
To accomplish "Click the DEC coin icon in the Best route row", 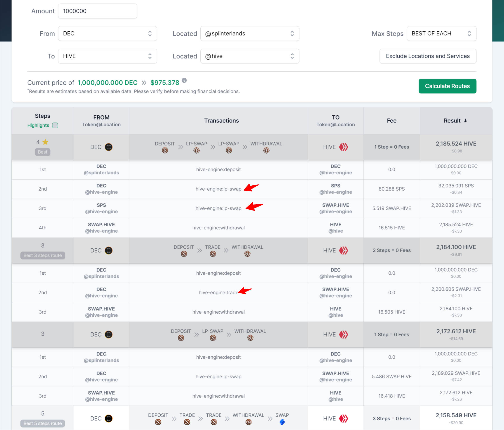I will click(108, 147).
